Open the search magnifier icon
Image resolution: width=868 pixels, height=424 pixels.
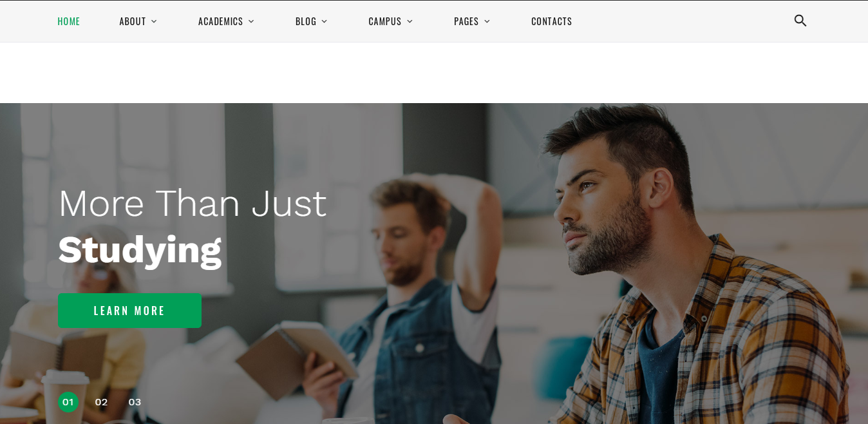(x=800, y=21)
